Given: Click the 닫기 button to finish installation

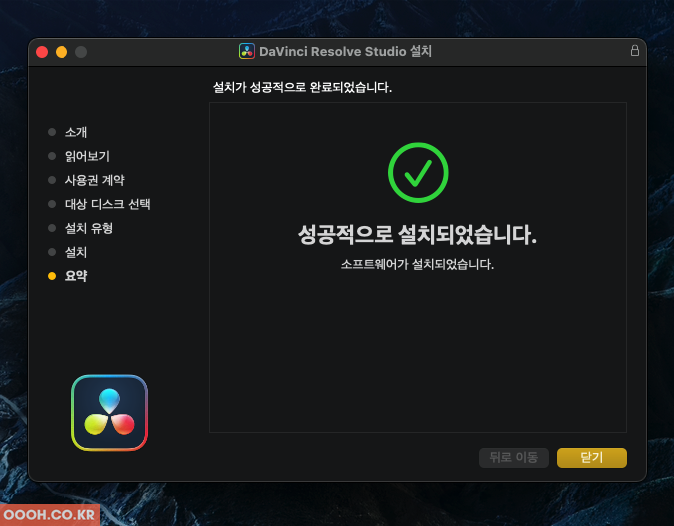Looking at the screenshot, I should (591, 458).
